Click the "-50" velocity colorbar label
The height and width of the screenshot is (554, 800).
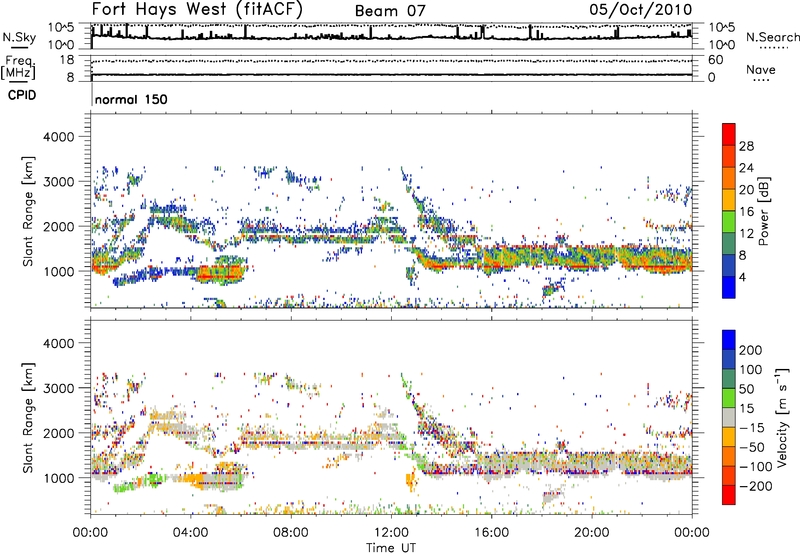tap(752, 447)
